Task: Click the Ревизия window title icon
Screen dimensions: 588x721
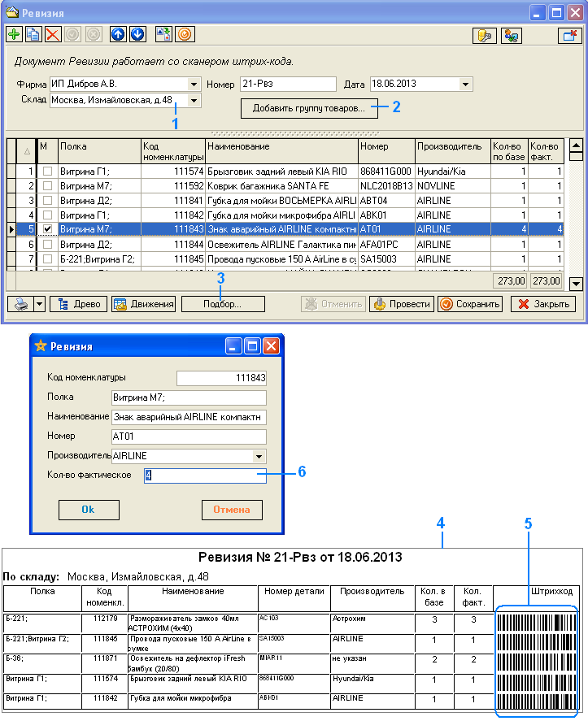Action: (x=12, y=12)
